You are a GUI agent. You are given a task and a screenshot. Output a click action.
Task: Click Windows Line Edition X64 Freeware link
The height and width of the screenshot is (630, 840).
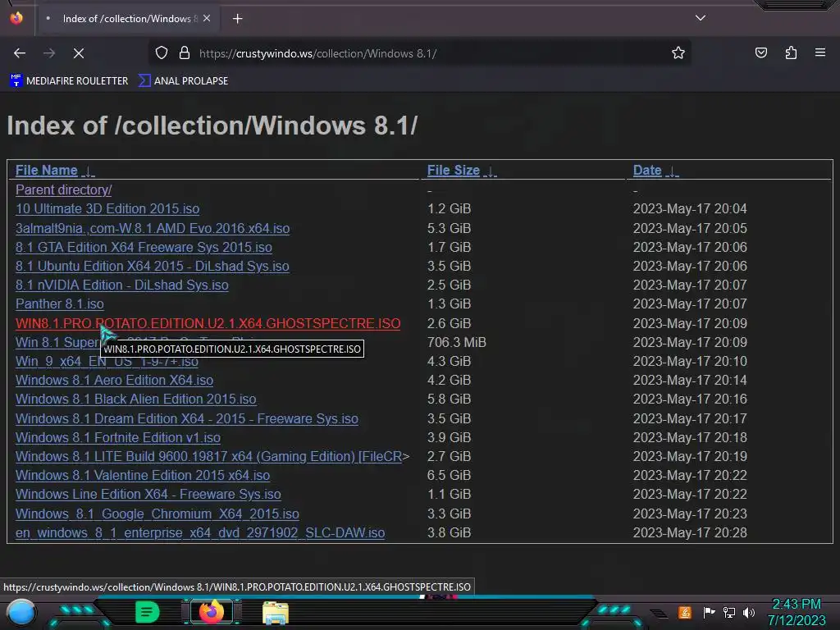tap(148, 494)
